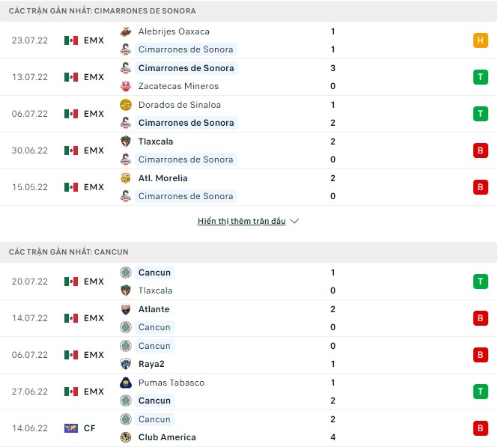Click the Pumas Tabasco team logo
504x447 pixels.
point(125,383)
